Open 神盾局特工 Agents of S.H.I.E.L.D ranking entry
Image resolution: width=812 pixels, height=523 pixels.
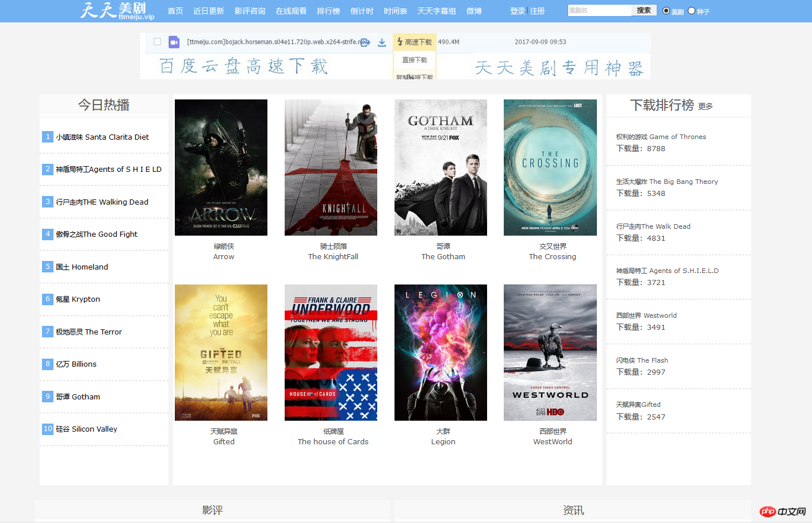[667, 271]
